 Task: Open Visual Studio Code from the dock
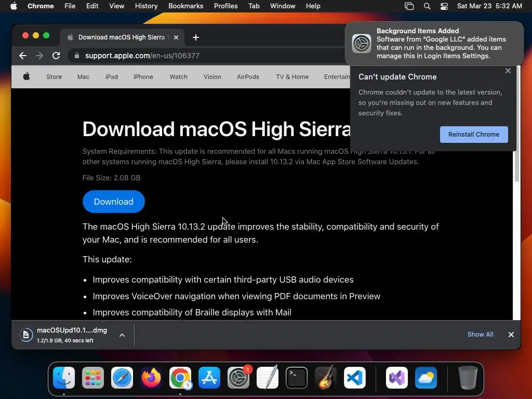tap(354, 378)
